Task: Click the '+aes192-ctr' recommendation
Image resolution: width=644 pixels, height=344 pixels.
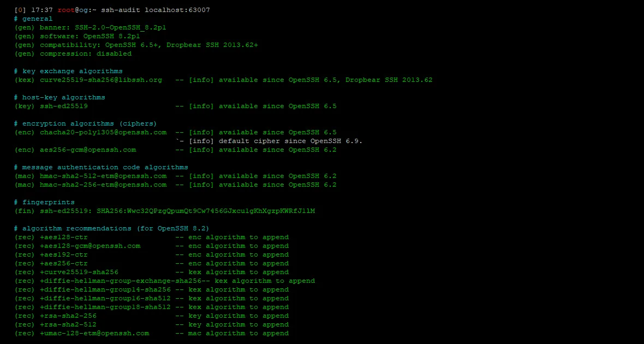Action: click(64, 254)
